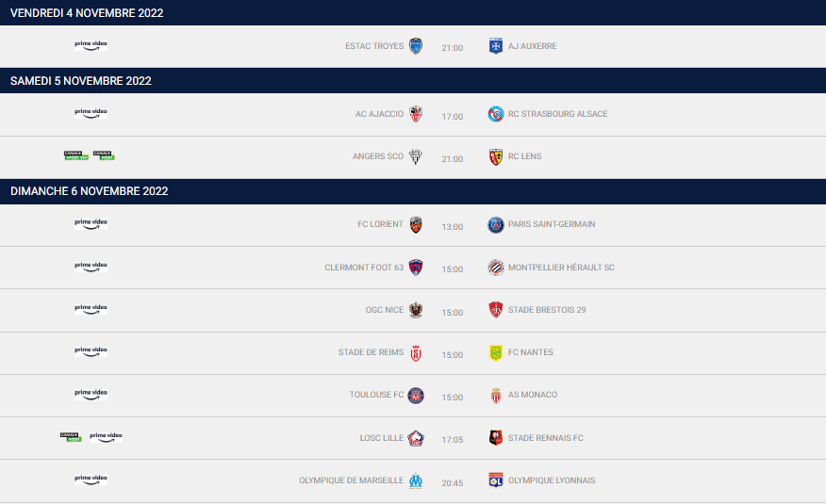Click the AJ Auxerre club crest
The width and height of the screenshot is (826, 504).
[x=496, y=46]
